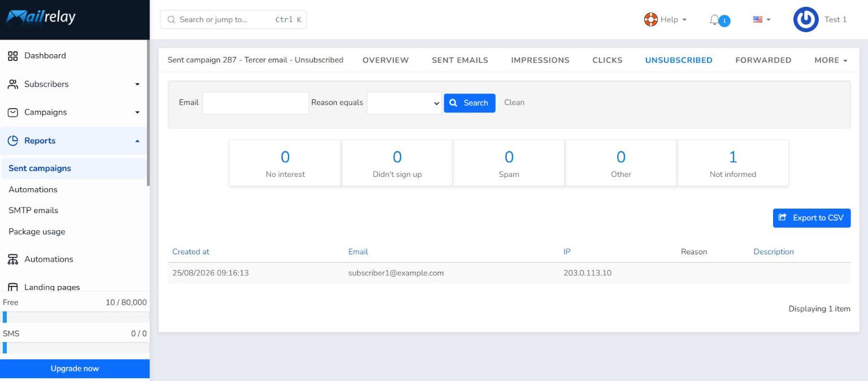This screenshot has width=868, height=381.
Task: Open Package usage report
Action: point(37,232)
